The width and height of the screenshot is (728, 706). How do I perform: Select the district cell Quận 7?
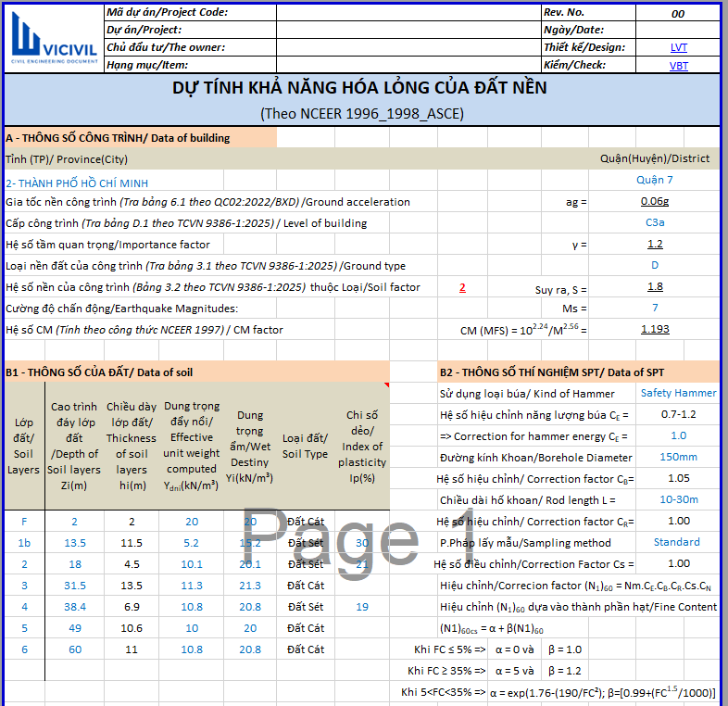click(x=654, y=180)
